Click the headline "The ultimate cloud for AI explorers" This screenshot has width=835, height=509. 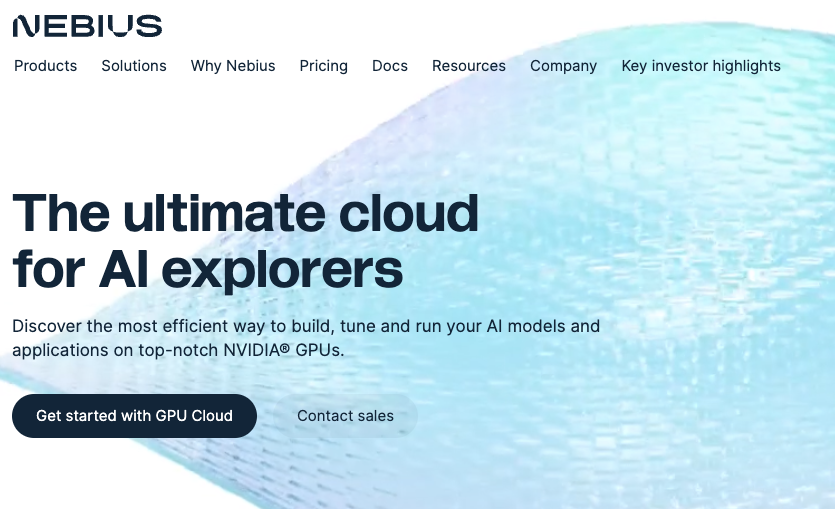[245, 241]
